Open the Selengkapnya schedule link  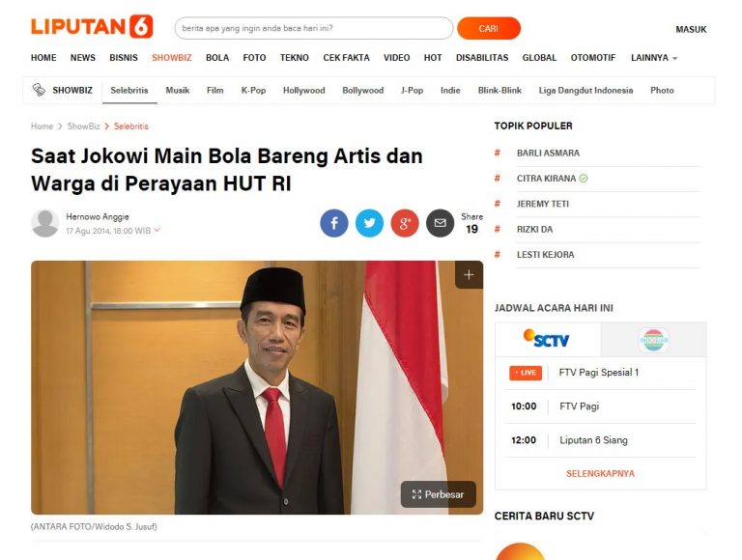coord(600,473)
